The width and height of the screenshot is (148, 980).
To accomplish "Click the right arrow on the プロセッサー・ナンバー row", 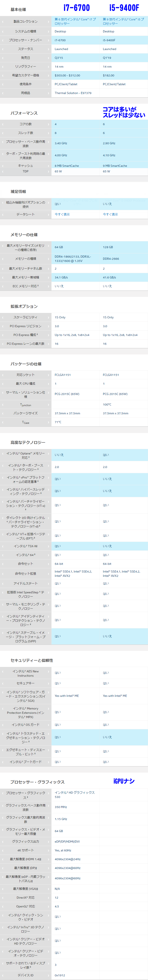I will coord(48,40).
